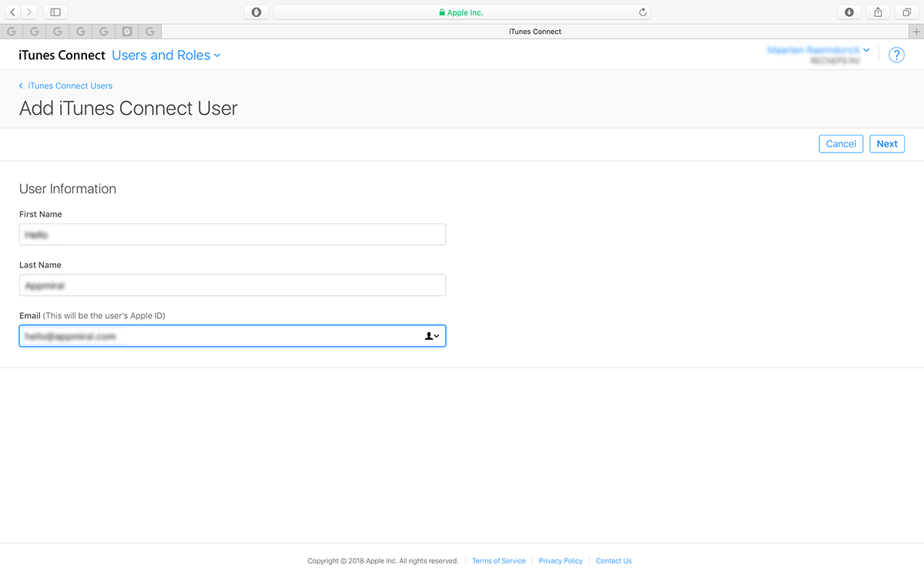Open the Safari sidebar
Screen dimensions: 924x578
pos(54,12)
